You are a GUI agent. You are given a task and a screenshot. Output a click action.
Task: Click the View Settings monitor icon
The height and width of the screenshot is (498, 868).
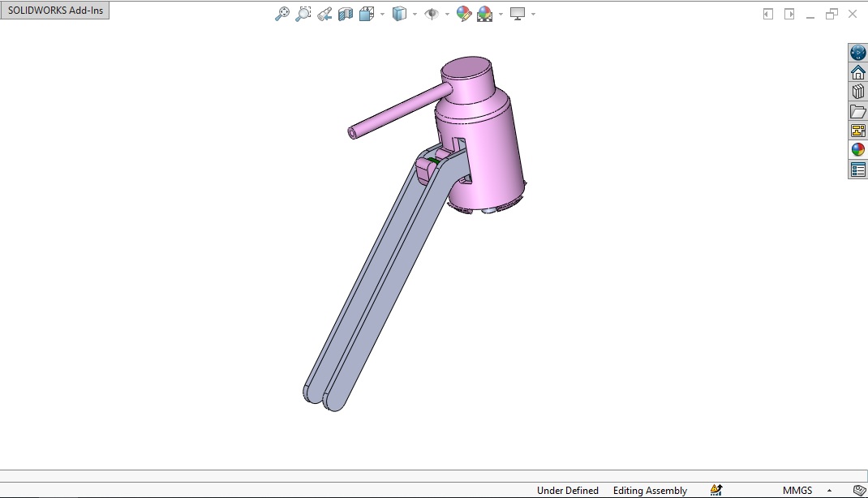point(517,14)
